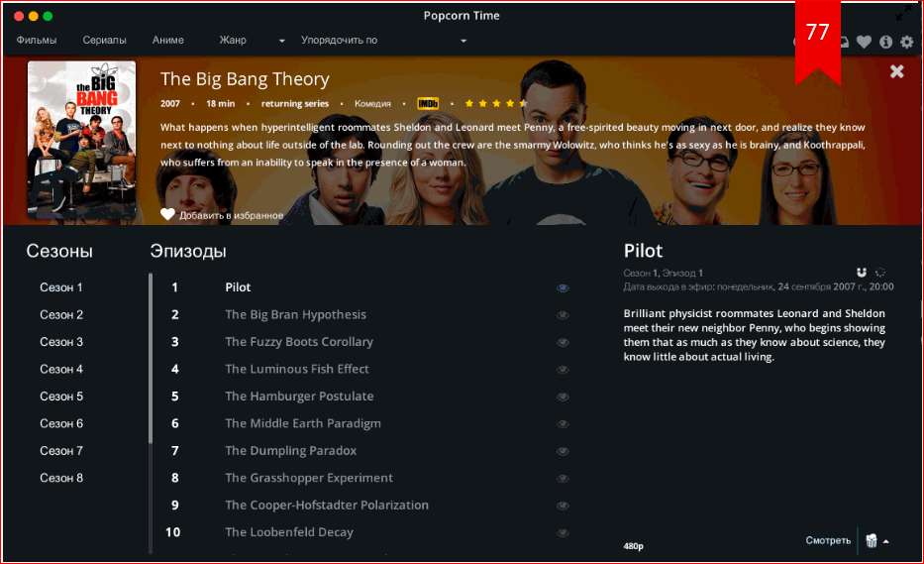Screen dimensions: 924x564
Task: Select the 480p quality label
Action: [x=634, y=546]
